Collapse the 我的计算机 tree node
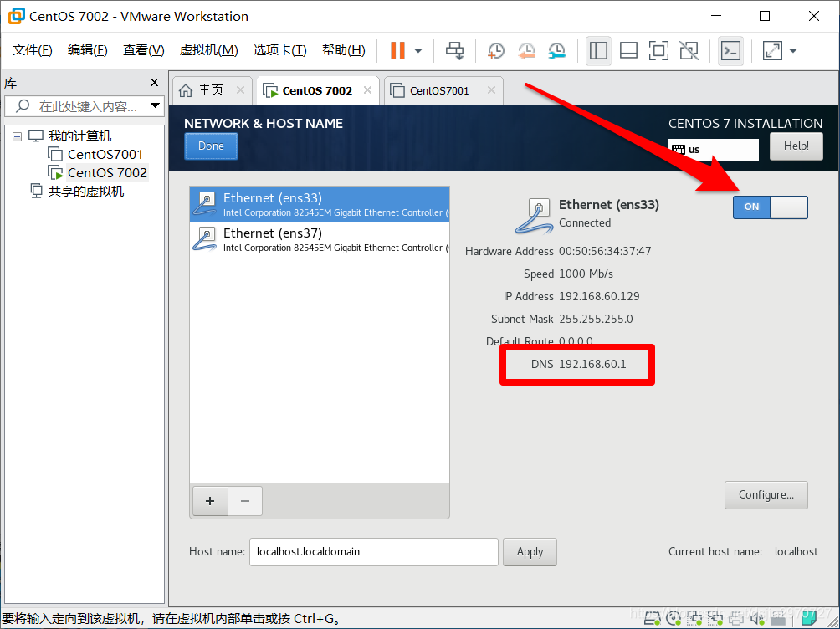 point(17,136)
